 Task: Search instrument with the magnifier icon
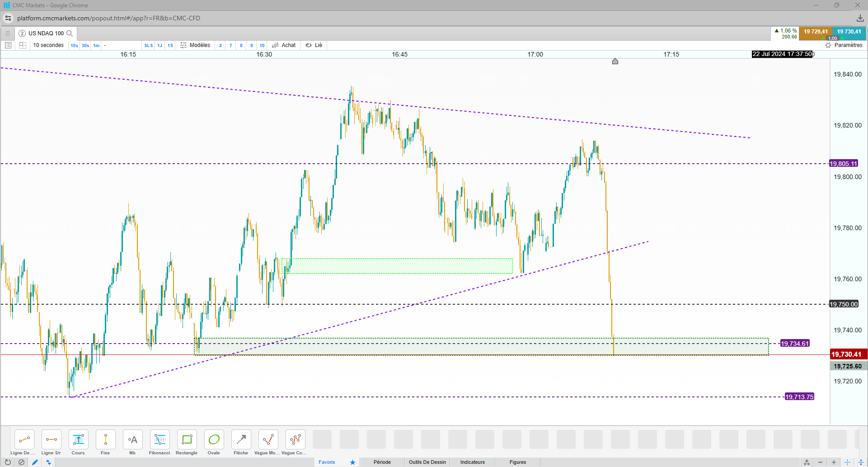point(70,33)
